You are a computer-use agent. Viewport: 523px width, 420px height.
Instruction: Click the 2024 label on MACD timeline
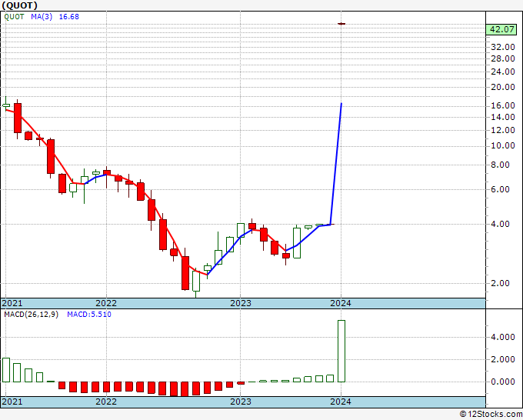pos(341,402)
